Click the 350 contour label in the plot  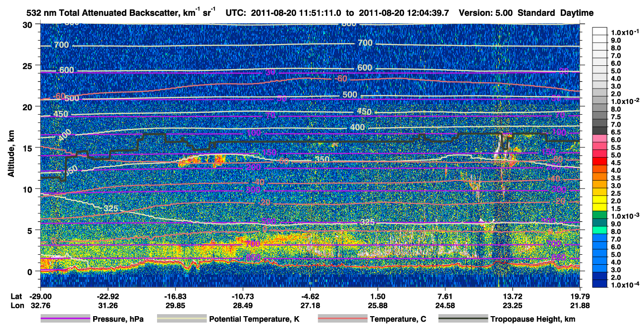[322, 160]
